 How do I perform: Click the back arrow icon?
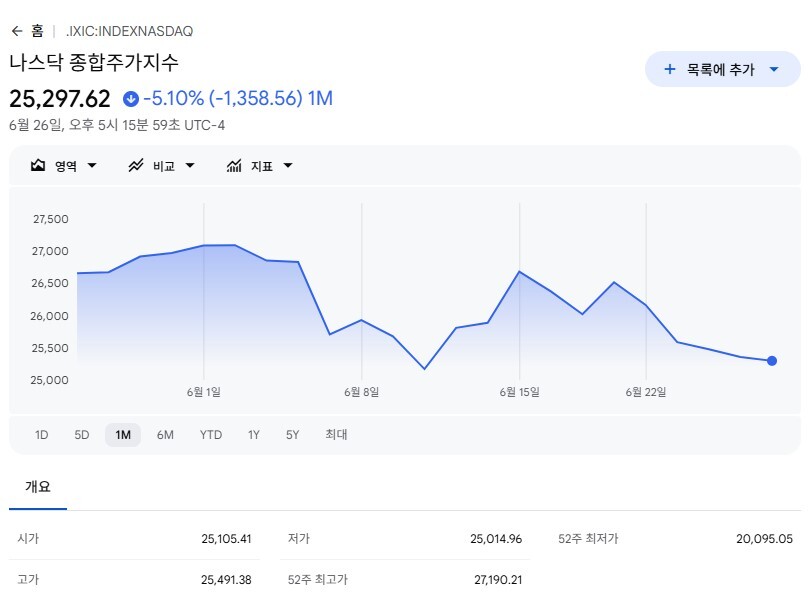click(x=17, y=32)
